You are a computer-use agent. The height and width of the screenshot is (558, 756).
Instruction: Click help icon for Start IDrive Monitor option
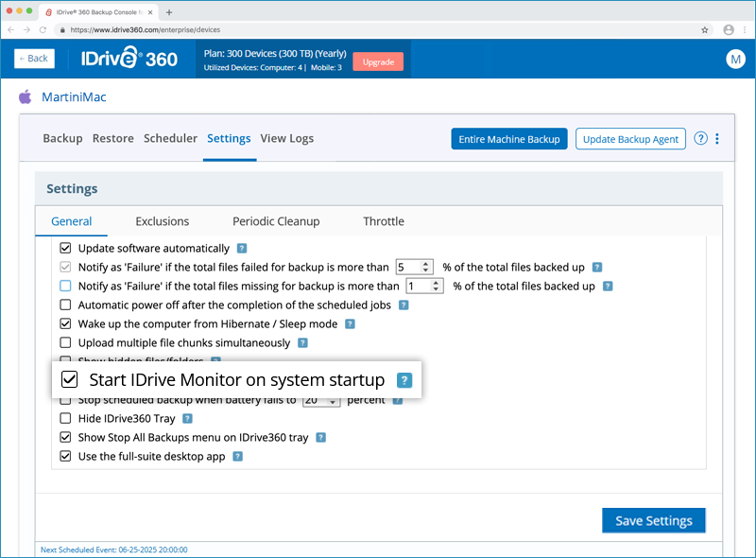404,380
